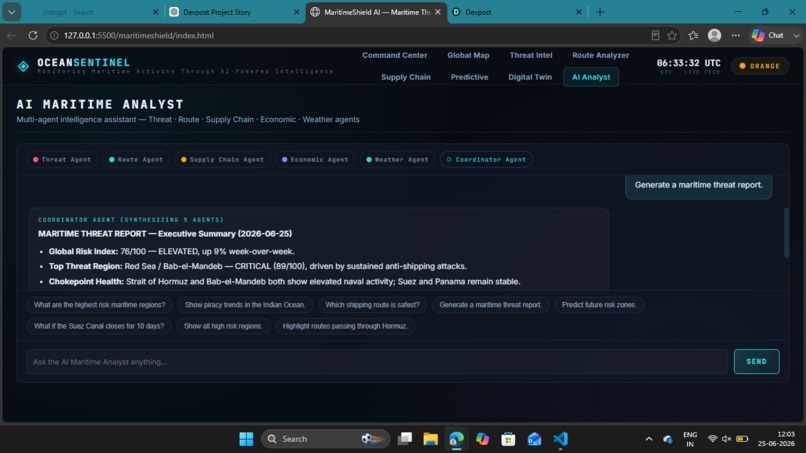Open Task View from the taskbar
Viewport: 806px width, 453px height.
coord(405,439)
